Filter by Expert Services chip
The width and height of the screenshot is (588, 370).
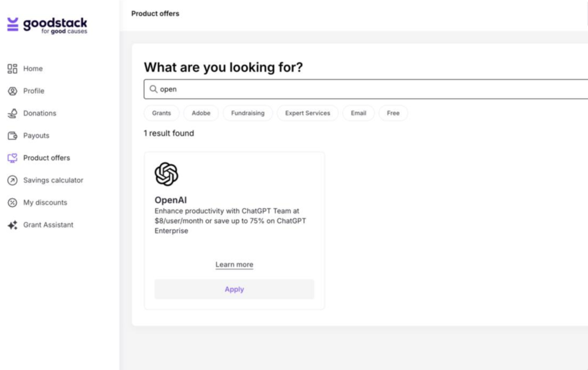point(308,113)
